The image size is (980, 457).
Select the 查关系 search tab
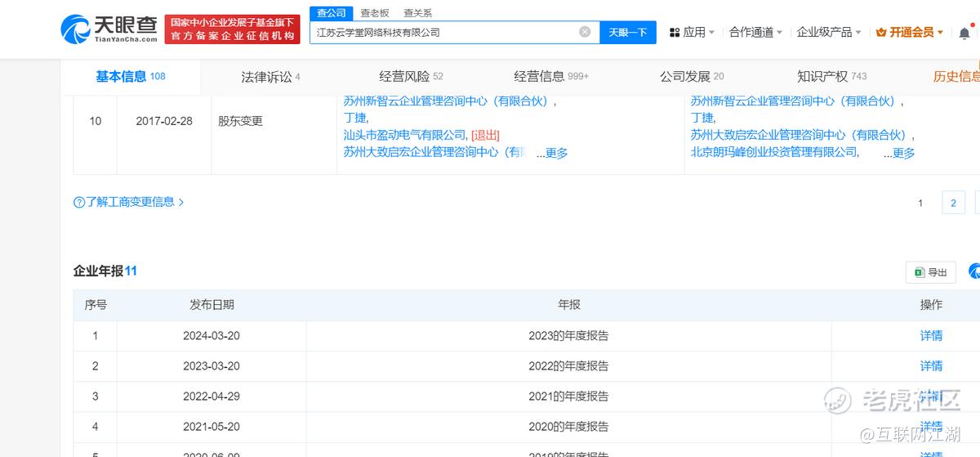click(417, 13)
